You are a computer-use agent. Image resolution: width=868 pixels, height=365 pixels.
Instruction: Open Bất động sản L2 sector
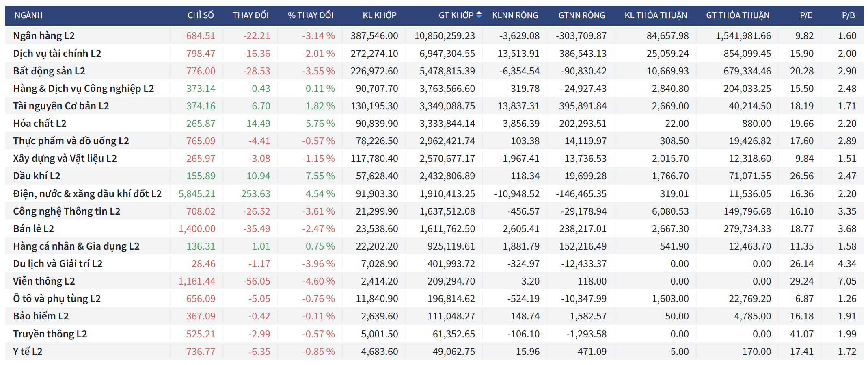coord(49,71)
